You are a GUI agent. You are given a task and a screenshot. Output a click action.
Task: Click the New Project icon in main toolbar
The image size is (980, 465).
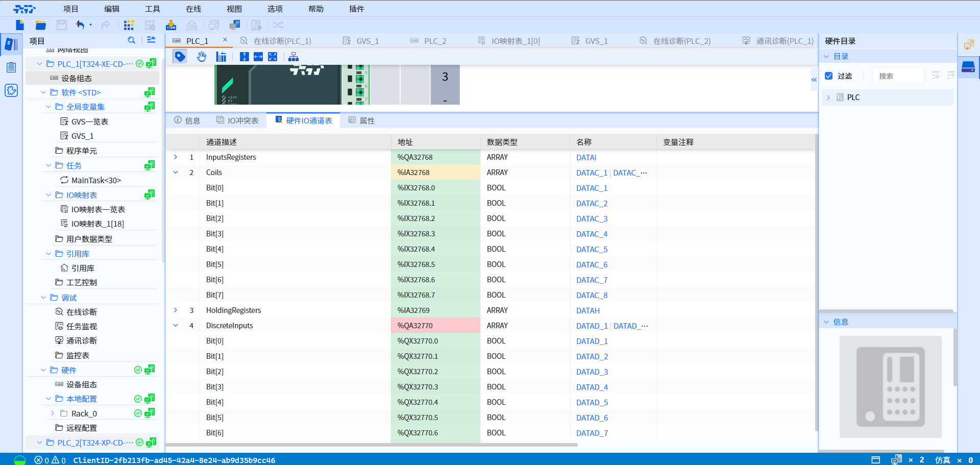19,25
